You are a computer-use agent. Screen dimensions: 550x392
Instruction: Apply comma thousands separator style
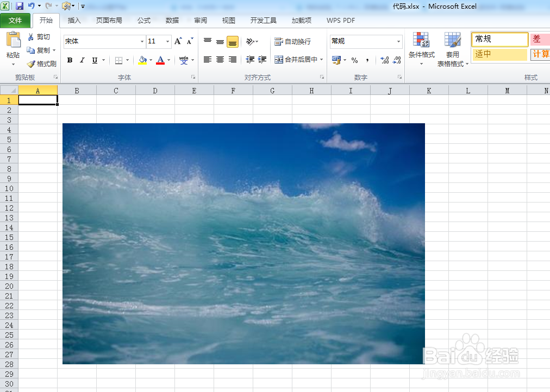pos(367,60)
